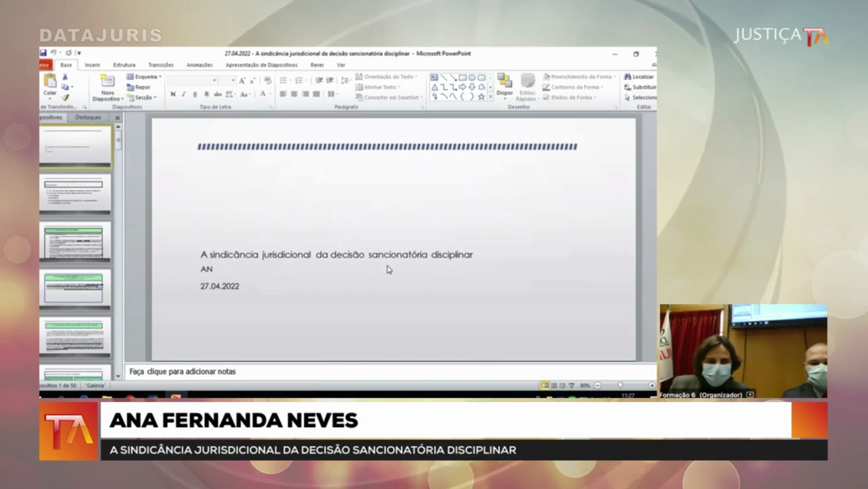This screenshot has height=489, width=868.
Task: Select the star shape in shapes gallery
Action: [481, 97]
